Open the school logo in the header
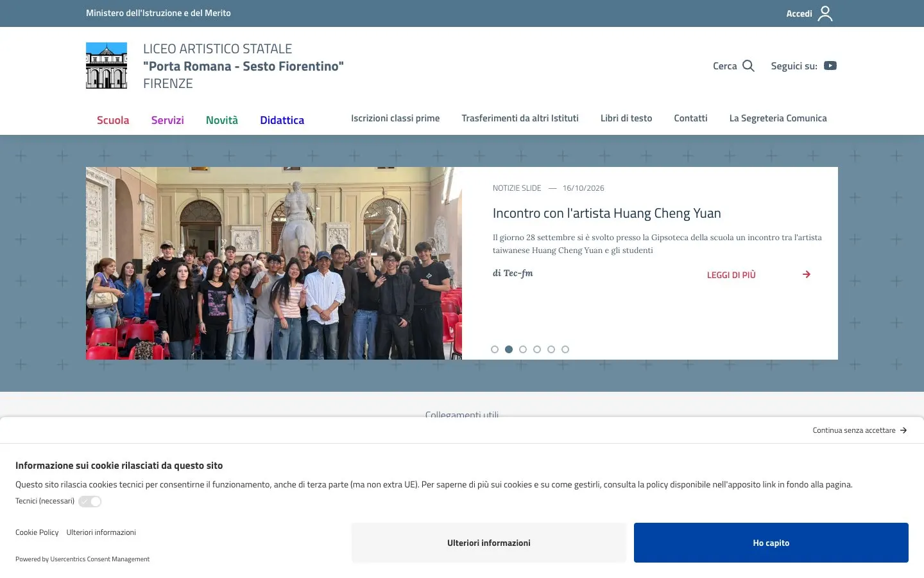This screenshot has width=924, height=578. [x=107, y=66]
